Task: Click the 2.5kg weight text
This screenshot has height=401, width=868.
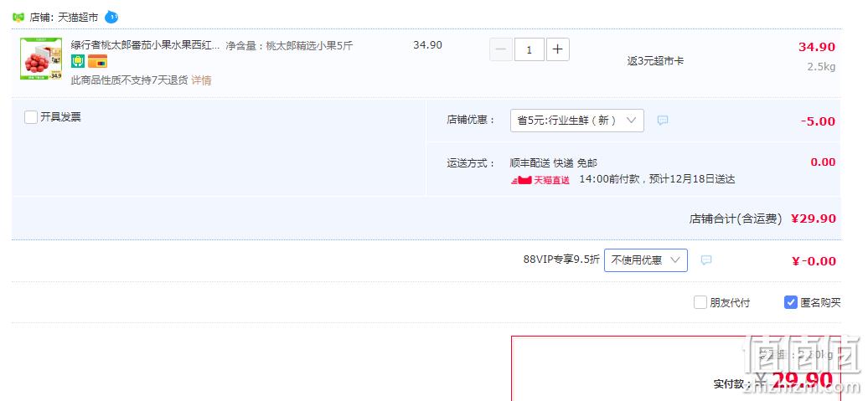Action: 821,67
